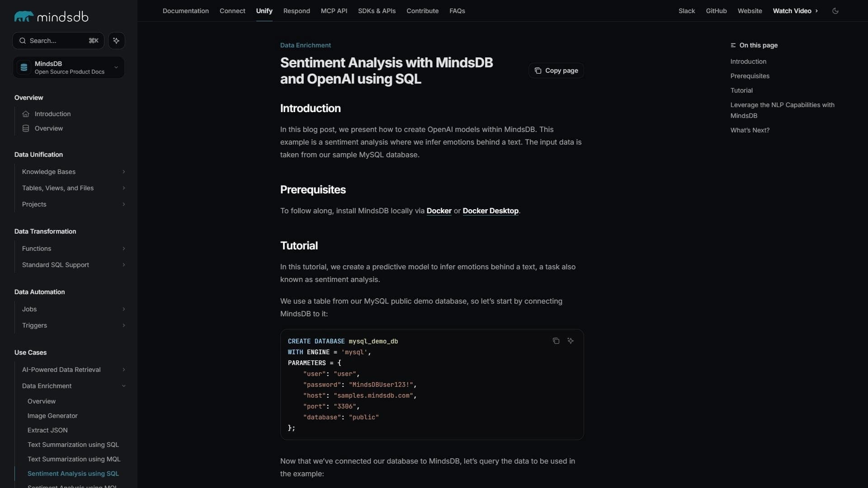Open the AI assistant sparkle icon beside search
Screen dimensions: 868x488
point(116,41)
